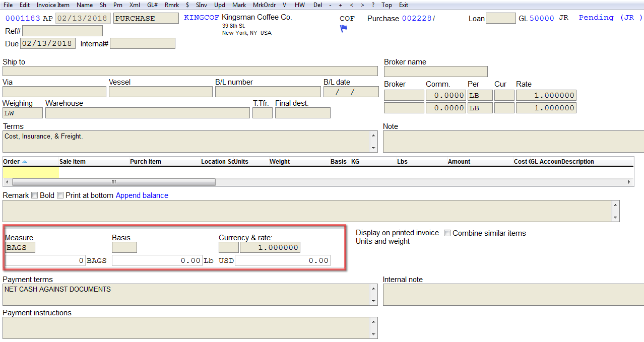Click the highlighted yellow Order cell
644x342 pixels.
[31, 172]
